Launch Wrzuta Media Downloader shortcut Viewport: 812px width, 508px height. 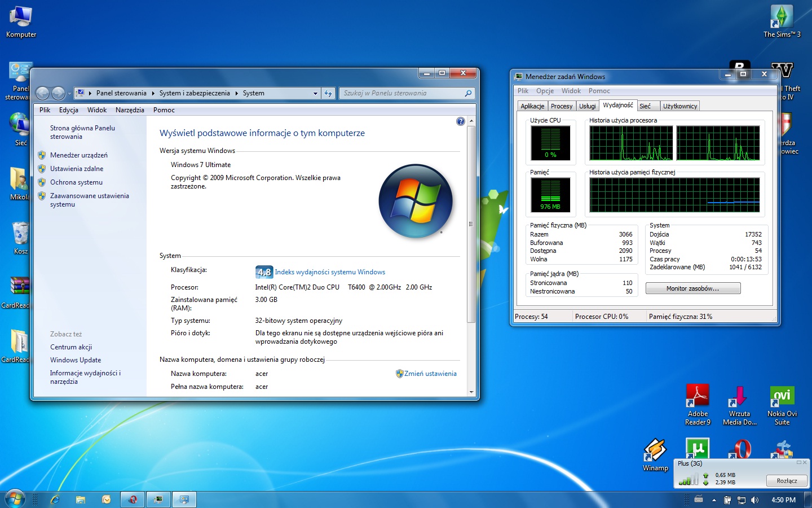pos(739,405)
